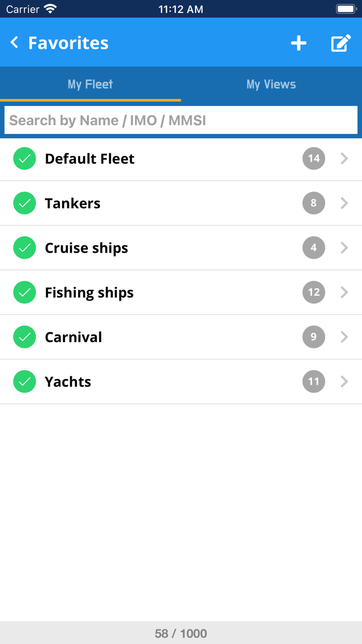Viewport: 362px width, 644px height.
Task: Open the Carnival fleet entry
Action: (155, 337)
